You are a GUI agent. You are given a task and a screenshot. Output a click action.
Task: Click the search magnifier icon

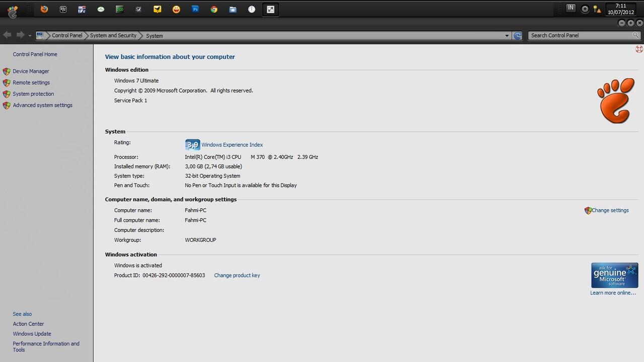[x=636, y=35]
